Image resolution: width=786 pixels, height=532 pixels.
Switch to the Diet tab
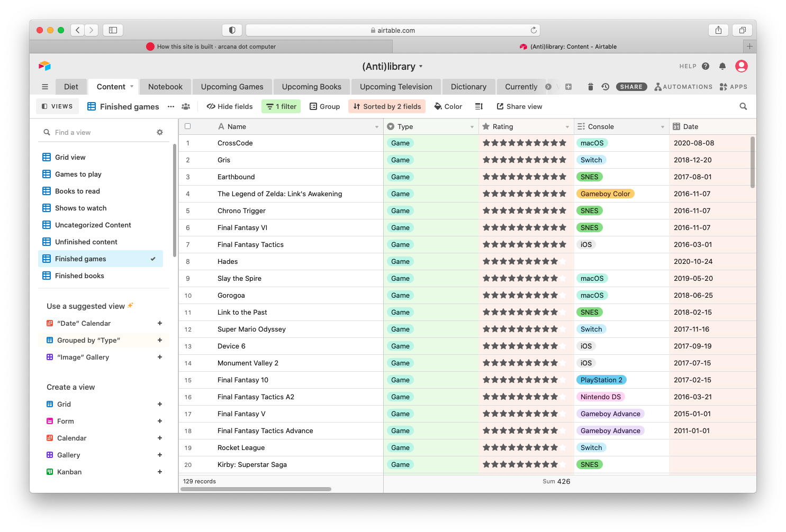click(71, 87)
